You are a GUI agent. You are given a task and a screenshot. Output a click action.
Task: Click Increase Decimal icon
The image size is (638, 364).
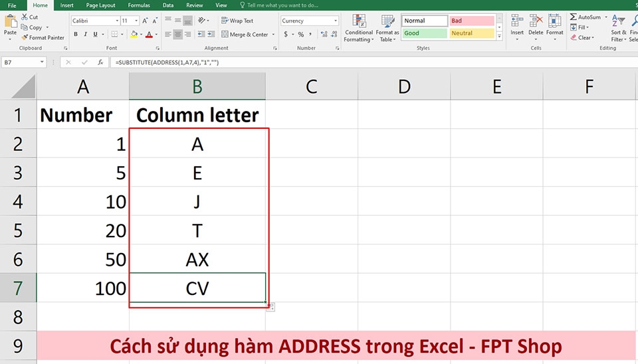click(x=324, y=35)
